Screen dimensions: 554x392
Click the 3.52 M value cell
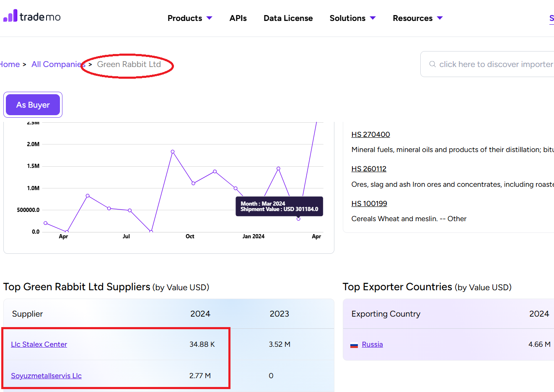280,344
